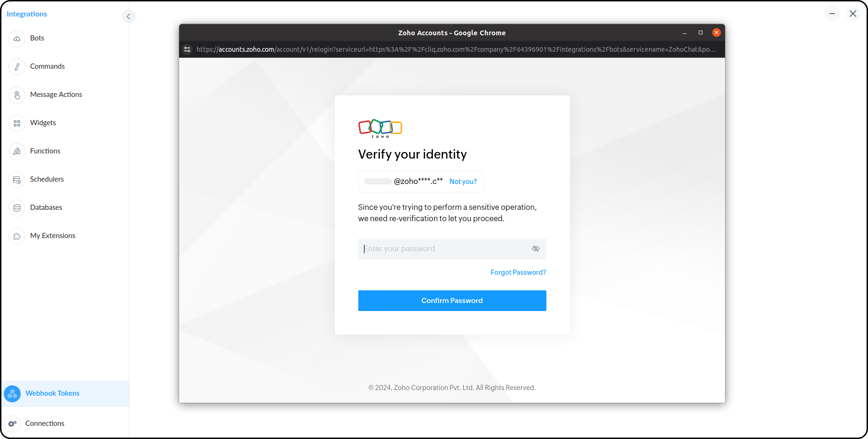Select the Commands icon
This screenshot has width=868, height=439.
17,66
